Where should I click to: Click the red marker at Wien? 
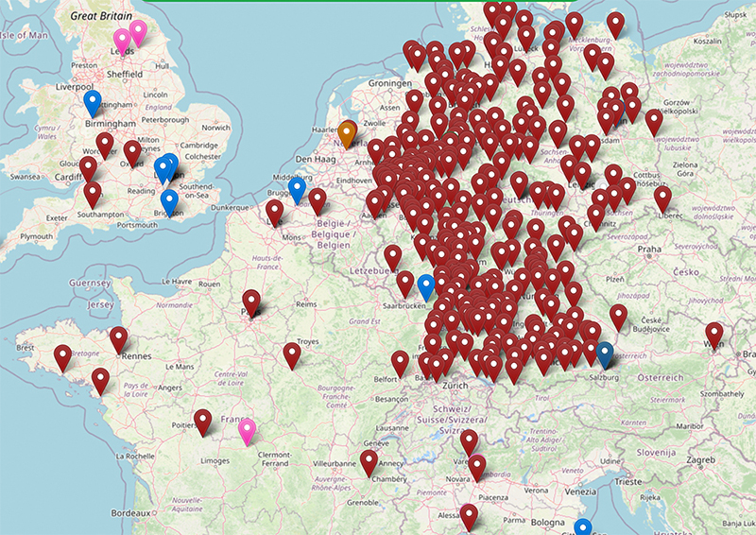click(714, 335)
